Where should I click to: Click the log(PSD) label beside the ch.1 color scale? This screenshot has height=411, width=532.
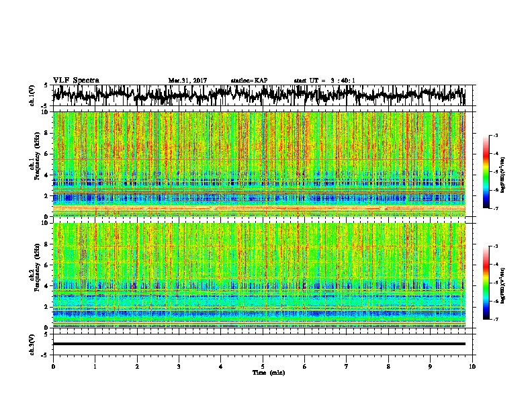[503, 175]
